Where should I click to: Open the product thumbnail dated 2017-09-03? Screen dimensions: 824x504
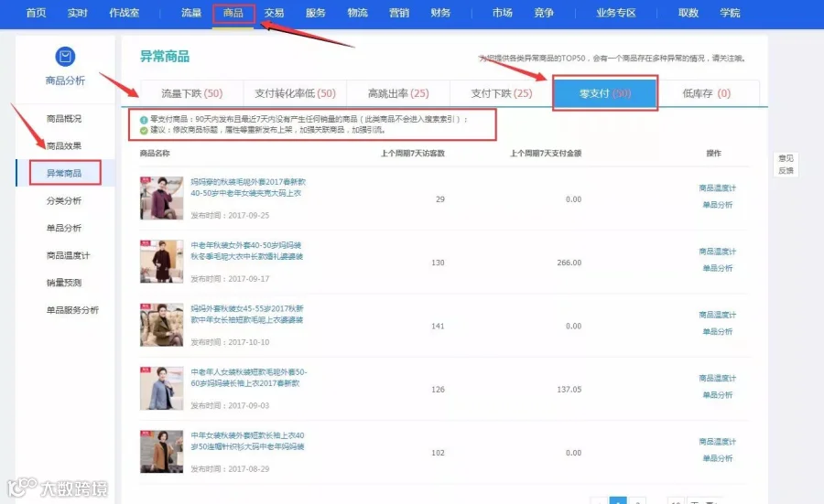click(x=161, y=389)
